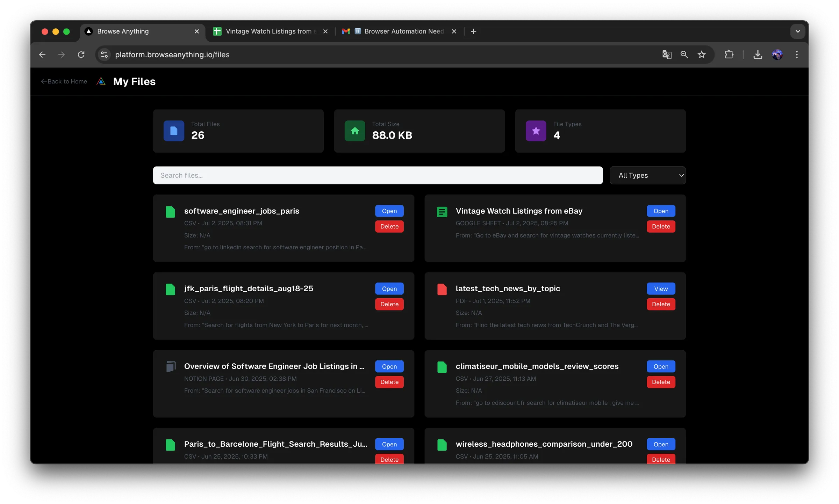View the latest_tech_news_by_topic PDF
This screenshot has height=504, width=839.
(661, 289)
